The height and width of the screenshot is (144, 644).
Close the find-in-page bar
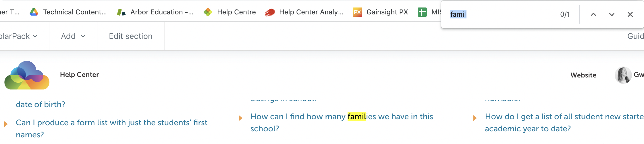(630, 14)
